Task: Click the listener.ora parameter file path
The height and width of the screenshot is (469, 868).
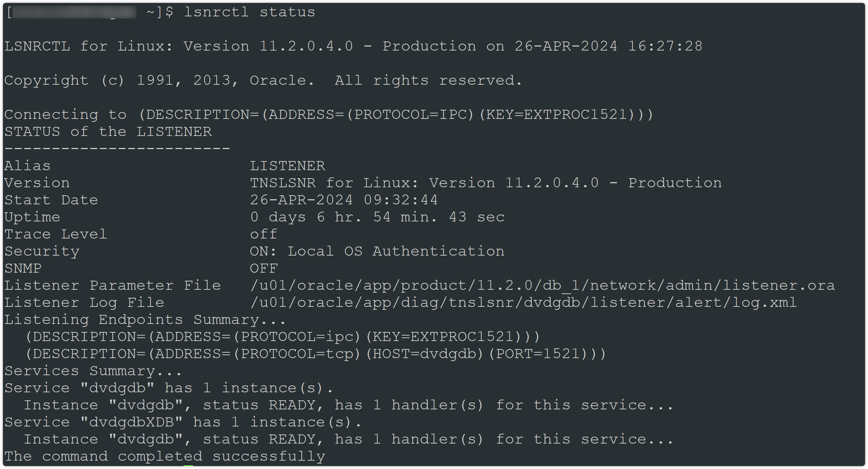Action: 542,285
